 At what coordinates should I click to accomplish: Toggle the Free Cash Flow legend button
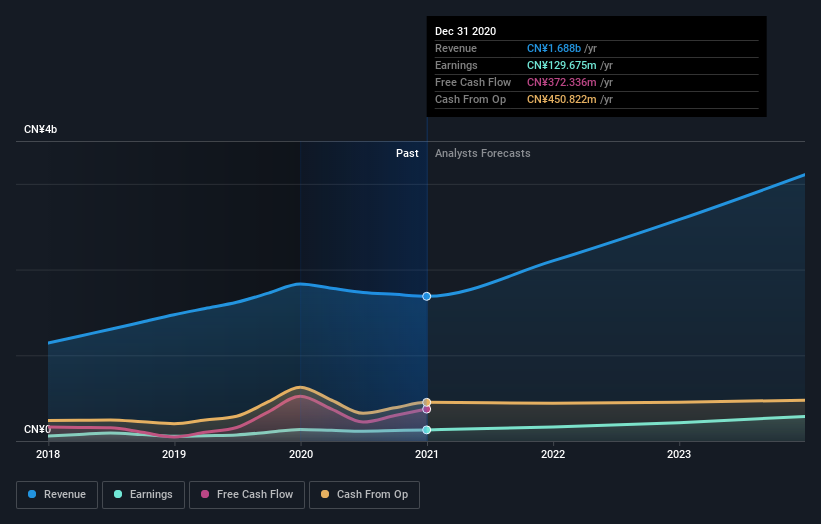(x=247, y=495)
